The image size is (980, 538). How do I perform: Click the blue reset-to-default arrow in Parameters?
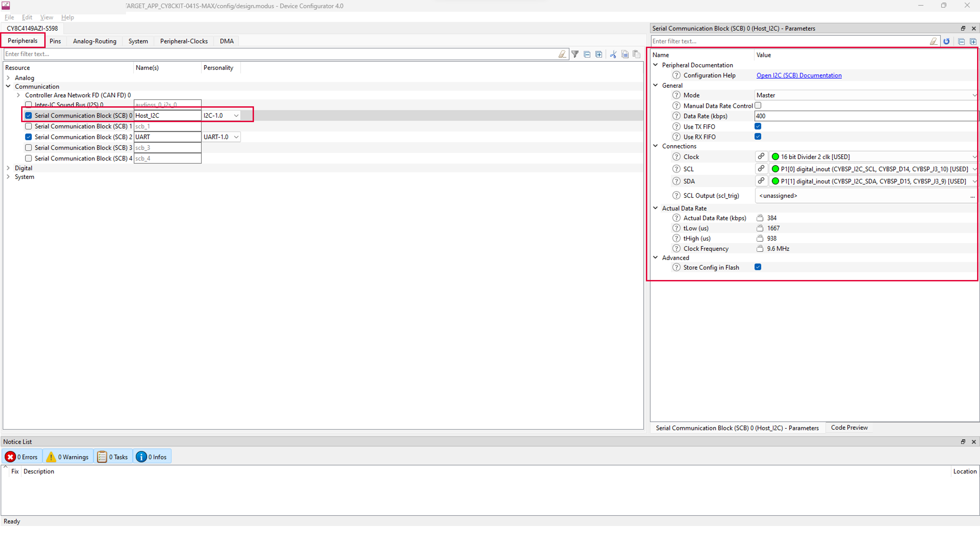point(947,41)
